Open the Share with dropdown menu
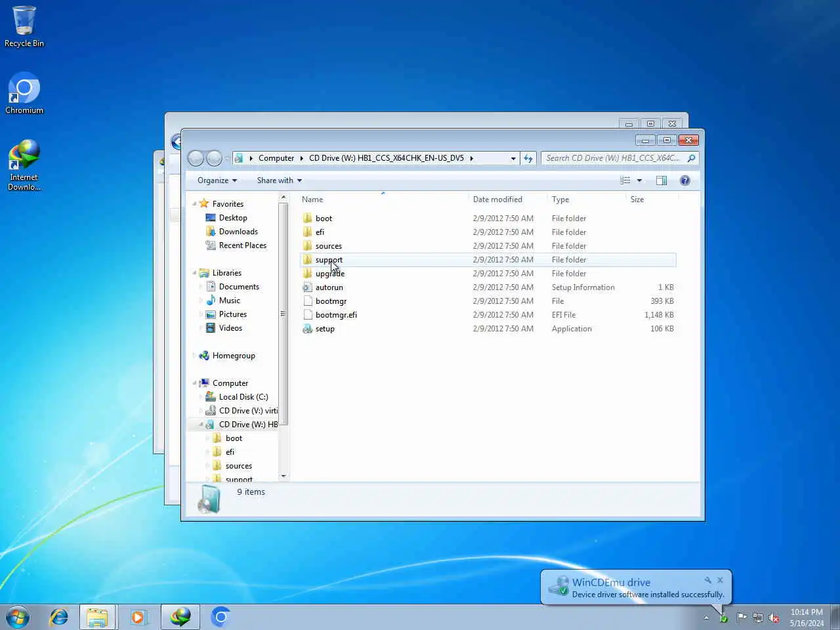The width and height of the screenshot is (840, 630). click(x=280, y=180)
